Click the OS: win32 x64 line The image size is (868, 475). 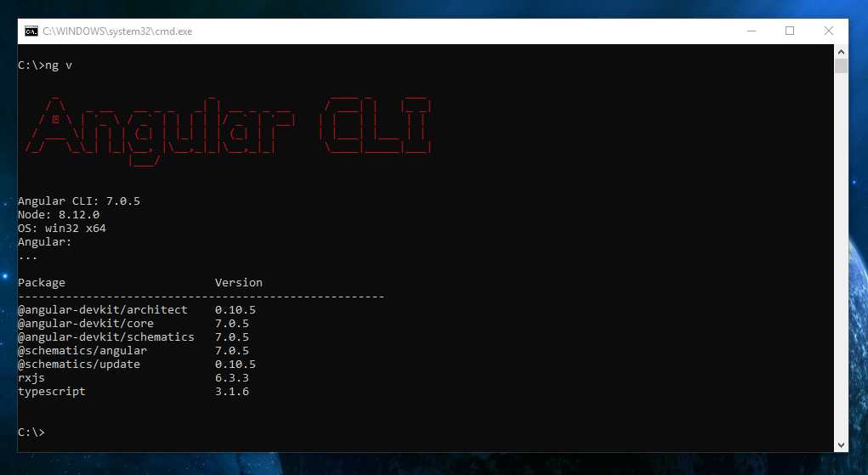(61, 228)
